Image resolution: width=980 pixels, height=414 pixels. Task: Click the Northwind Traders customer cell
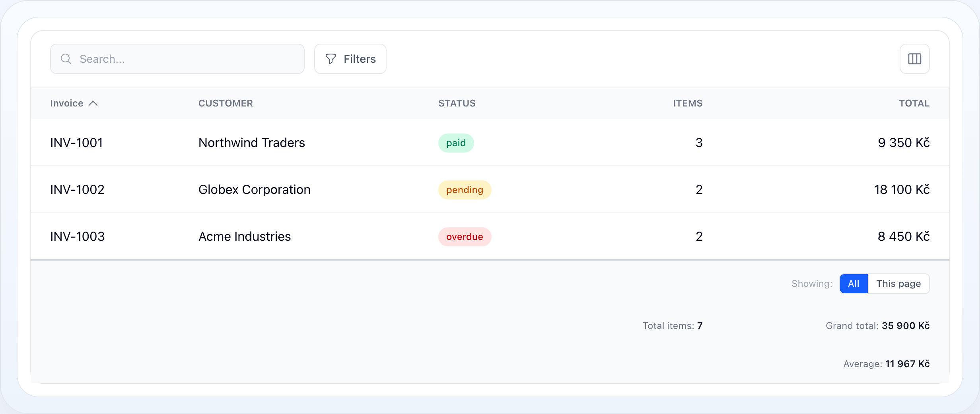(x=252, y=143)
